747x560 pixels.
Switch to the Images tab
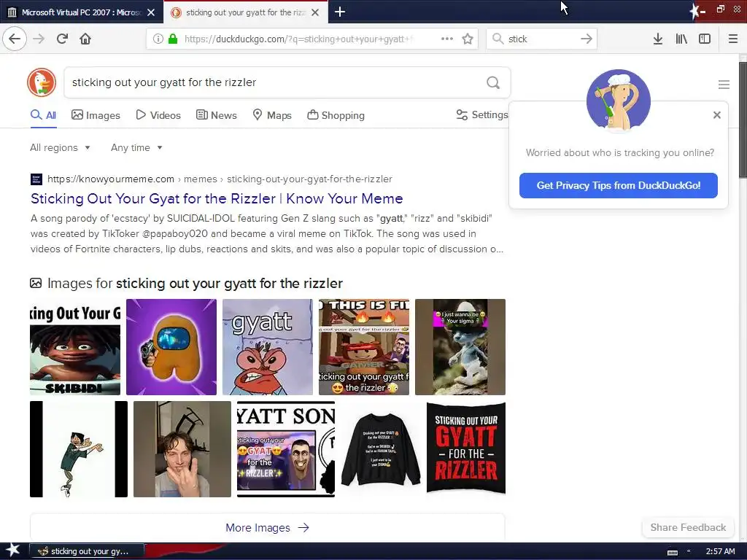tap(96, 115)
